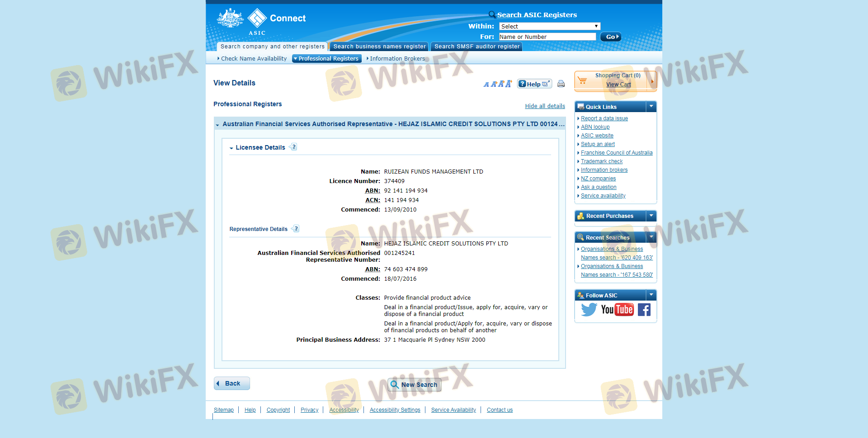Select the Professional Registers menu item

[326, 59]
